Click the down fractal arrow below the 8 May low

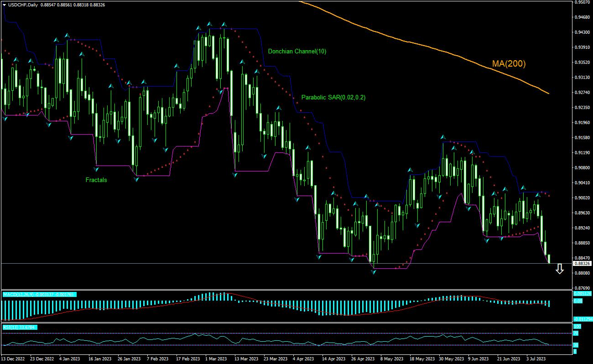click(373, 272)
